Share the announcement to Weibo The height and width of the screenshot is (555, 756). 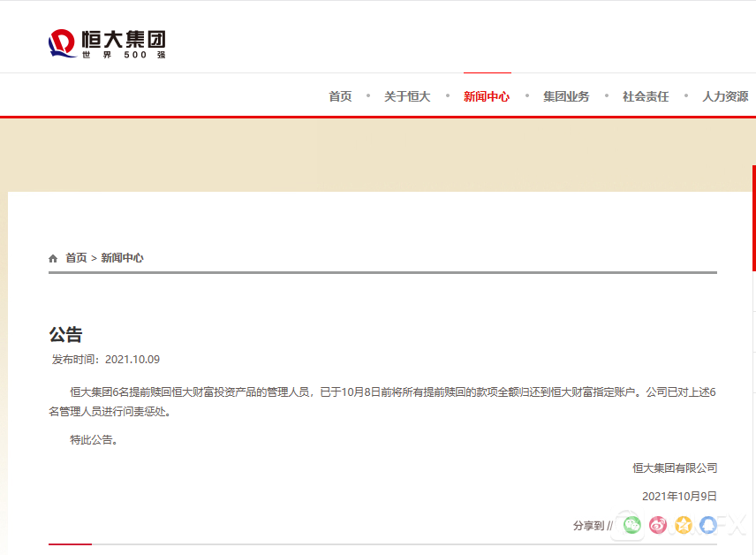658,525
